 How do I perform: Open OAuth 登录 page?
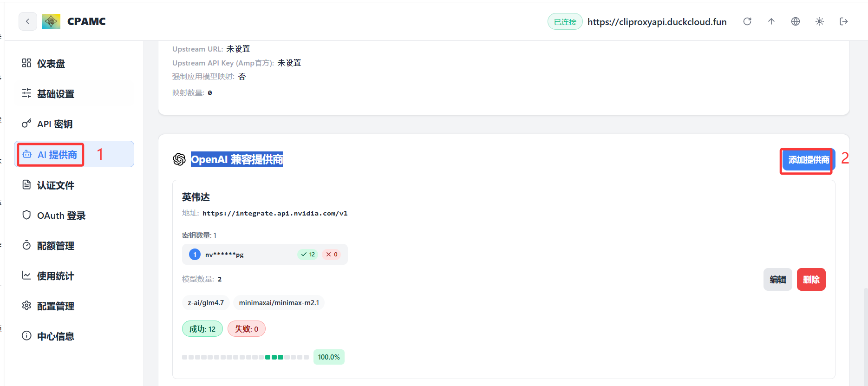pos(74,216)
